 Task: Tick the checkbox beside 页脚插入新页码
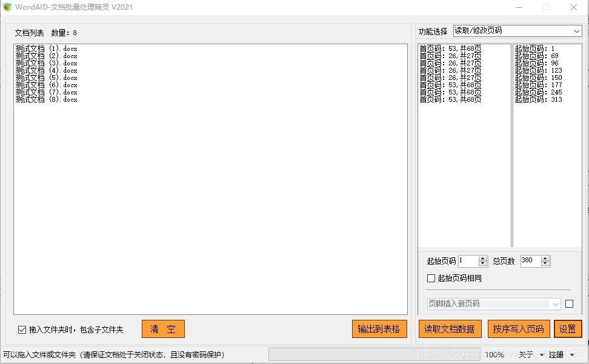tap(570, 304)
